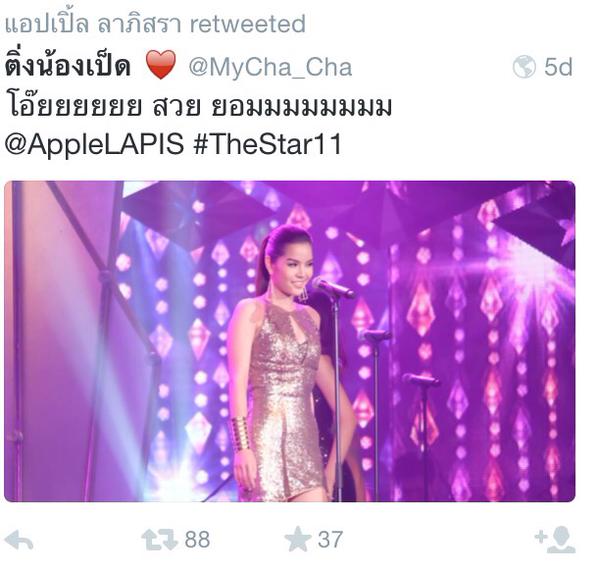Open the display name ติ่งน้องเป็ด
Viewport: 599px width, 572px height.
coord(68,65)
